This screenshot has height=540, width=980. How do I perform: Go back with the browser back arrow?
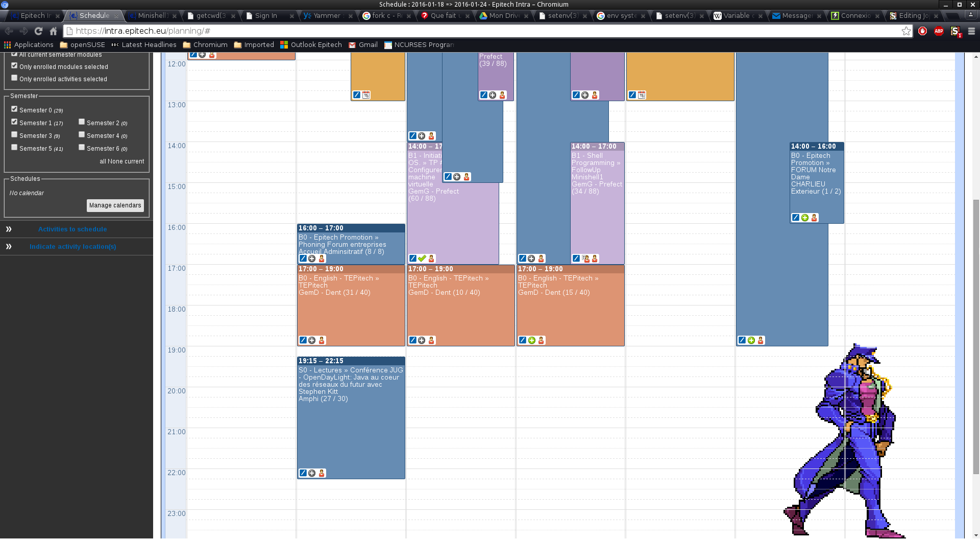click(9, 31)
